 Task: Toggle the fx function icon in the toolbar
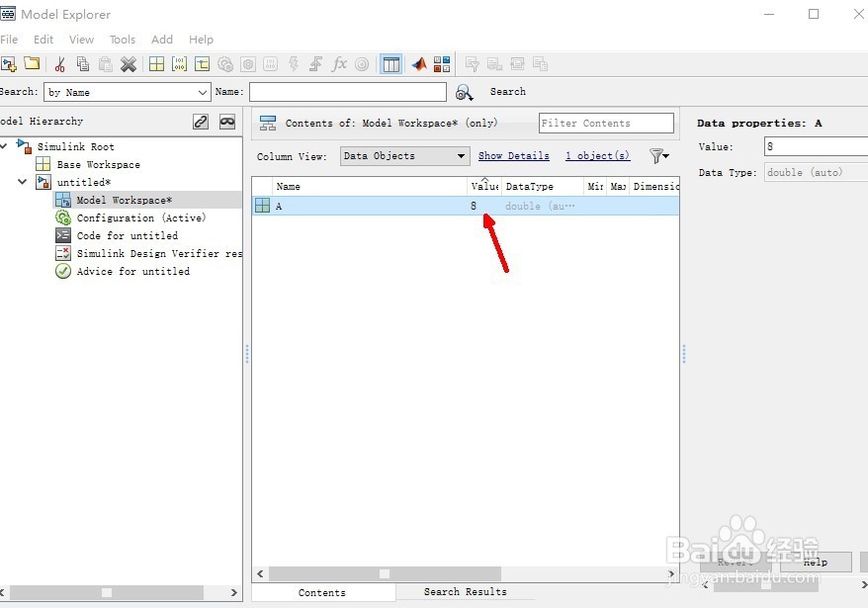(x=339, y=63)
